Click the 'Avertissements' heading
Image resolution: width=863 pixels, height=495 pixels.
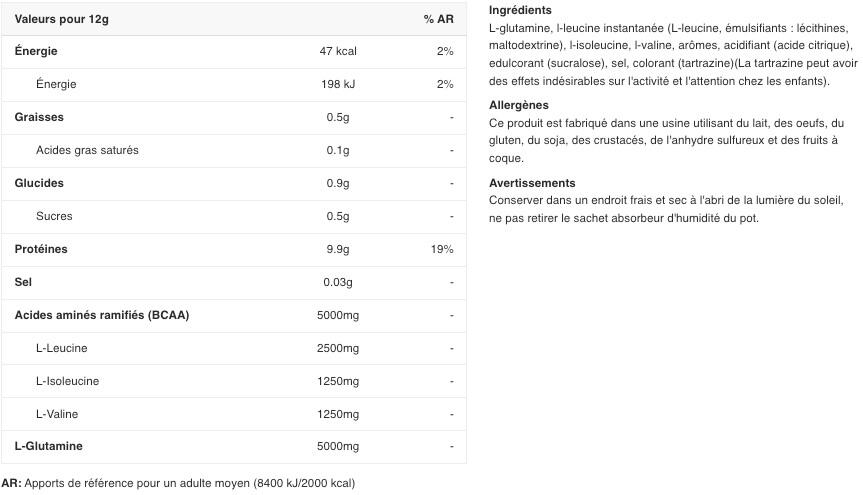tap(532, 183)
